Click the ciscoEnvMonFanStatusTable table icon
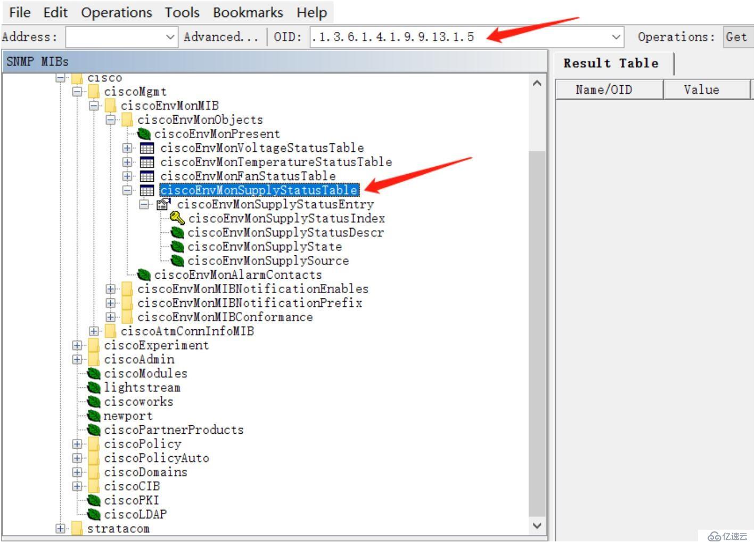 (146, 176)
